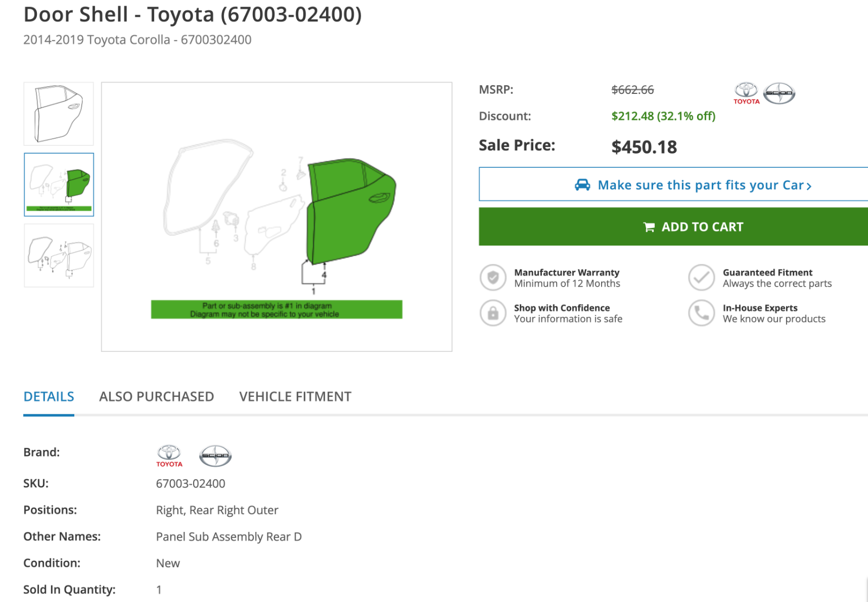Select the highlighted green door thumbnail
The image size is (868, 602).
[x=59, y=185]
